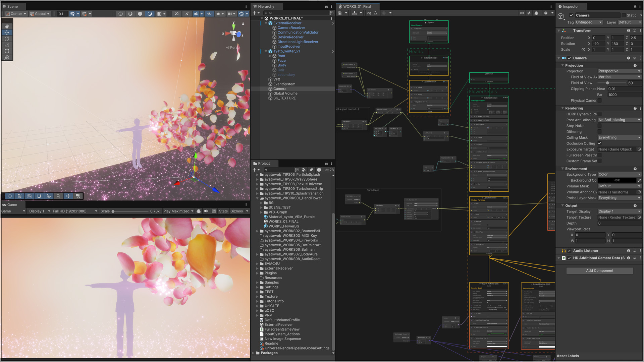Select the Rect tool in Scene view
This screenshot has height=362, width=644.
click(x=7, y=51)
